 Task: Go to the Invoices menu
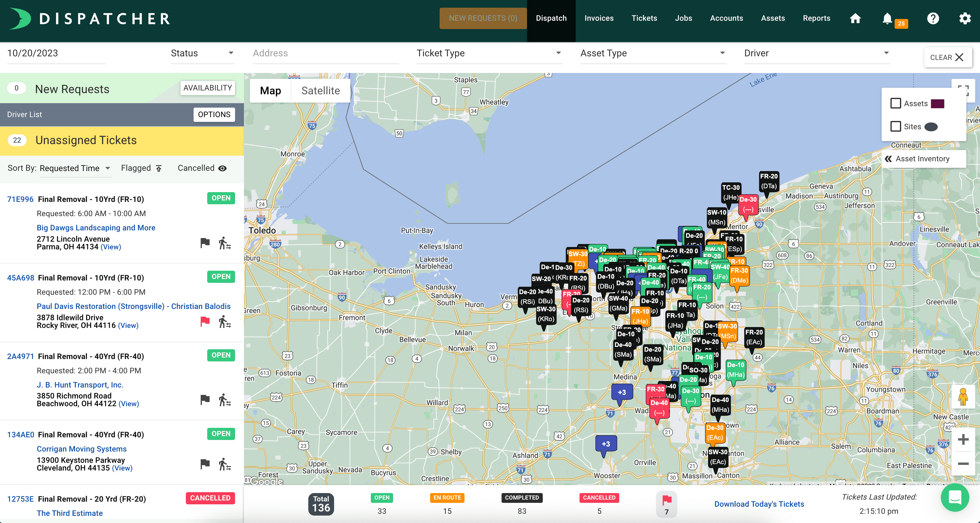(599, 18)
